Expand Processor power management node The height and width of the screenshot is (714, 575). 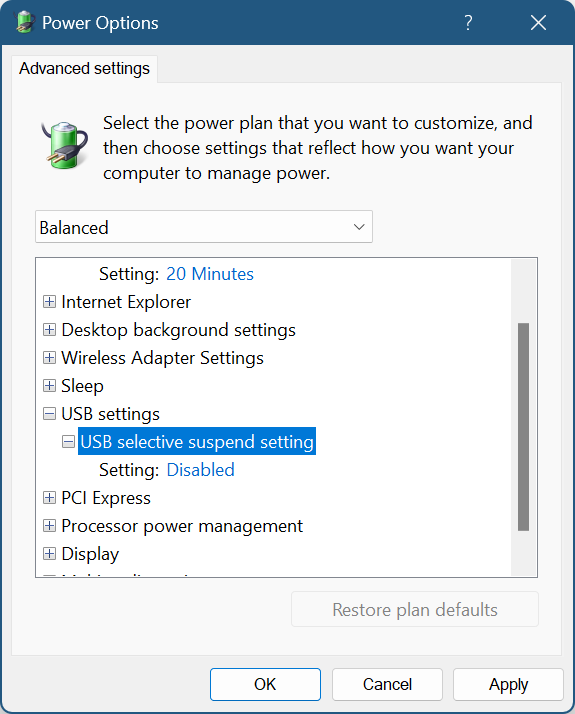[x=49, y=526]
